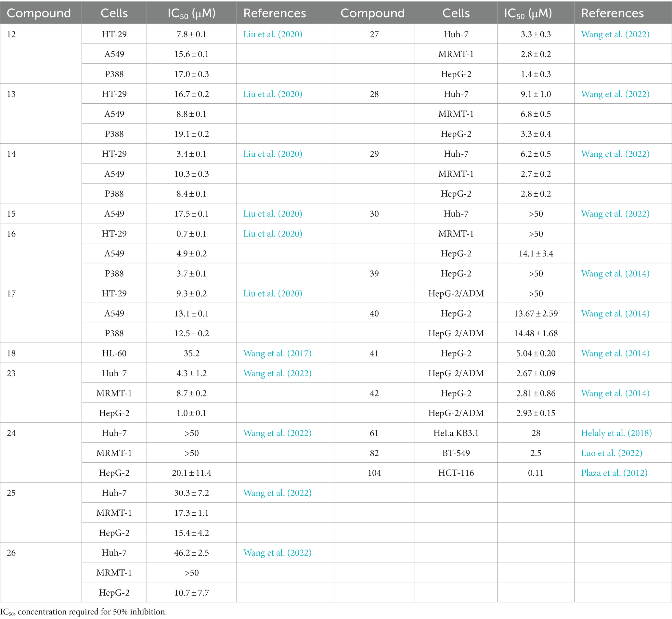This screenshot has width=672, height=619.
Task: Select the value 30.3 ± 7.2
Action: (x=192, y=493)
